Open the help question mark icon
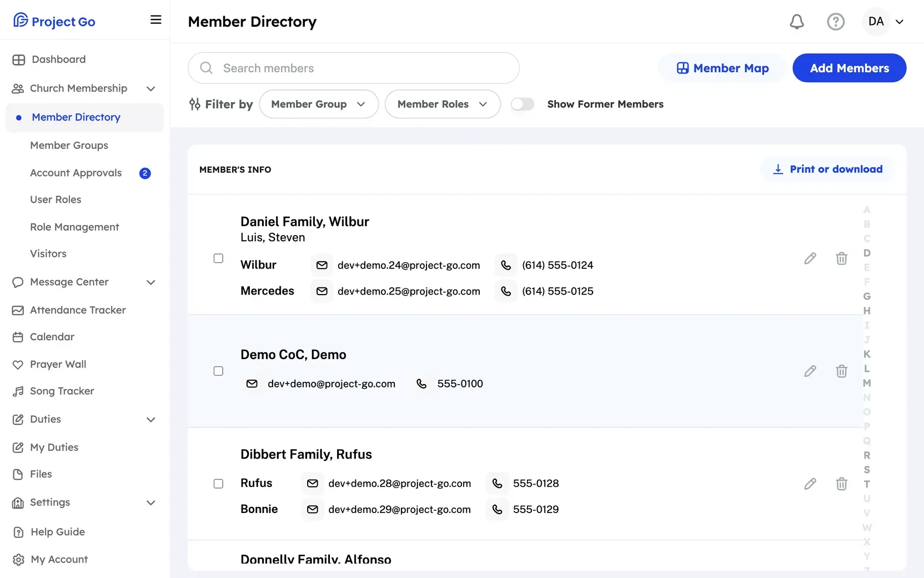The width and height of the screenshot is (924, 578). [x=836, y=22]
